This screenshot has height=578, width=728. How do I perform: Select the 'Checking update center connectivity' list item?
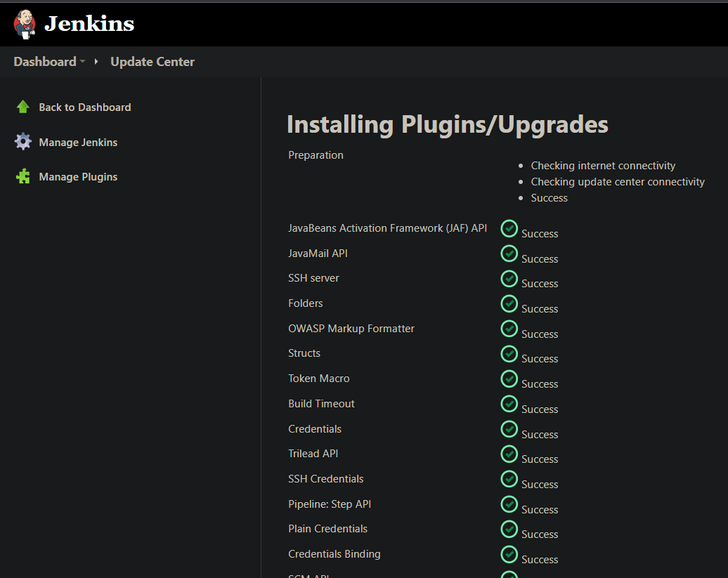pos(618,182)
